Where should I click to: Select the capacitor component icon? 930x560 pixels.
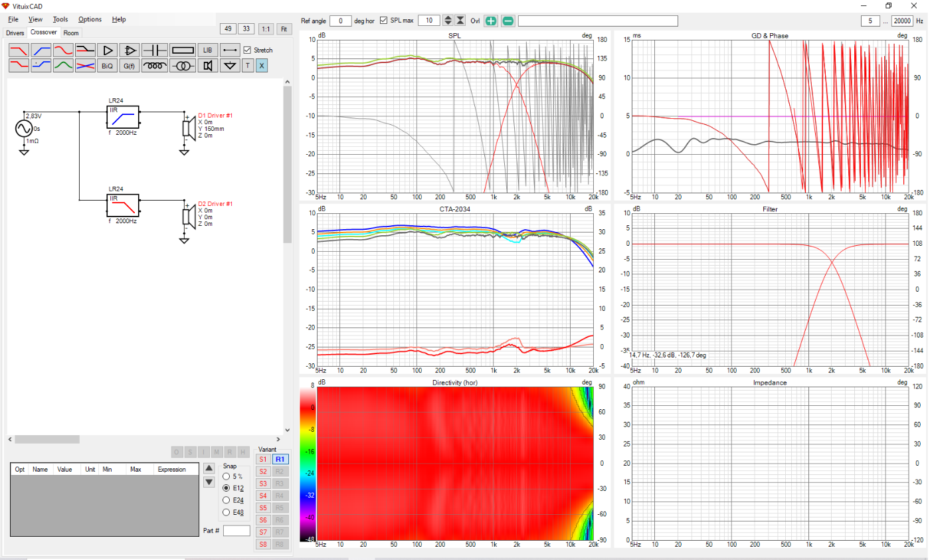pos(155,50)
